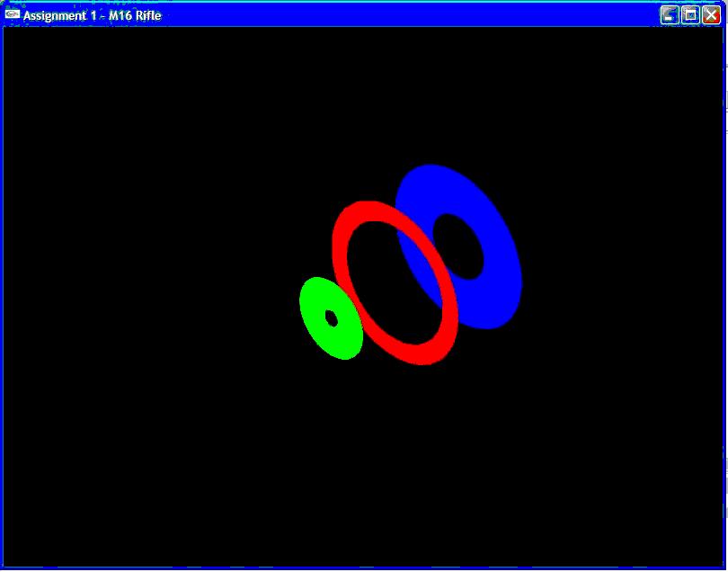Click the window icon in the title bar
Viewport: 728px width, 572px height.
click(x=12, y=14)
